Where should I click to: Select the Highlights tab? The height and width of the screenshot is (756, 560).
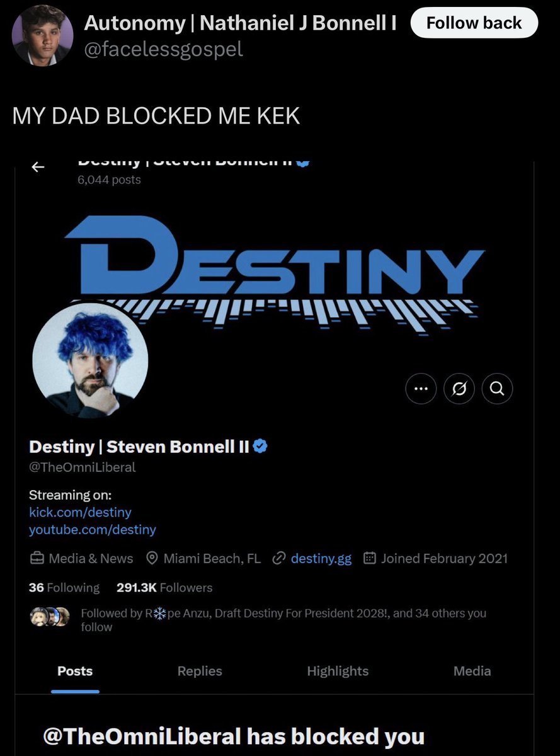tap(338, 671)
